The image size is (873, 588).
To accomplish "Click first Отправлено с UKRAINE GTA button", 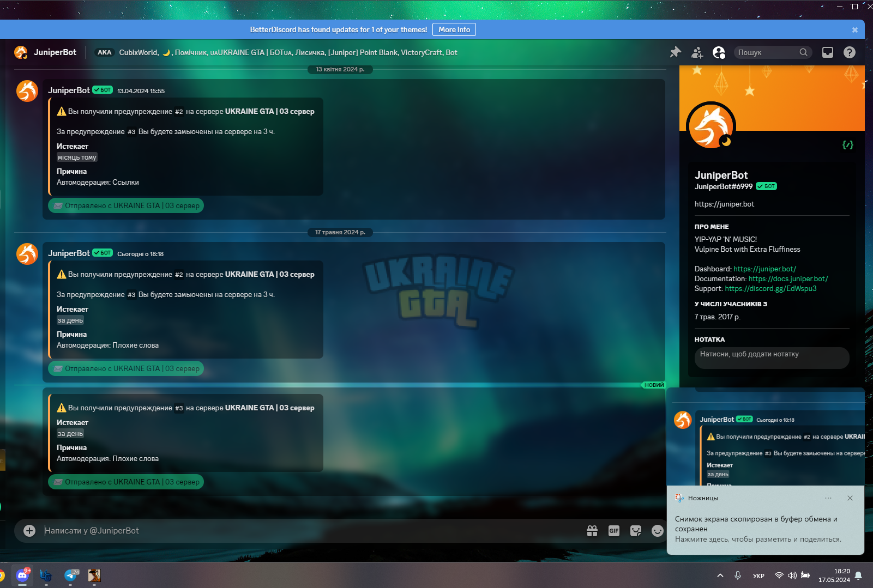I will point(126,206).
